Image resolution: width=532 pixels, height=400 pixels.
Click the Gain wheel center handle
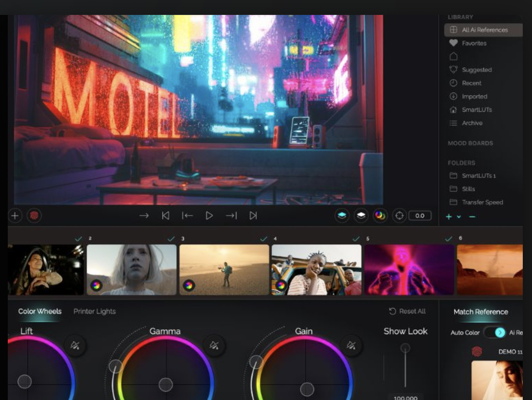click(307, 389)
